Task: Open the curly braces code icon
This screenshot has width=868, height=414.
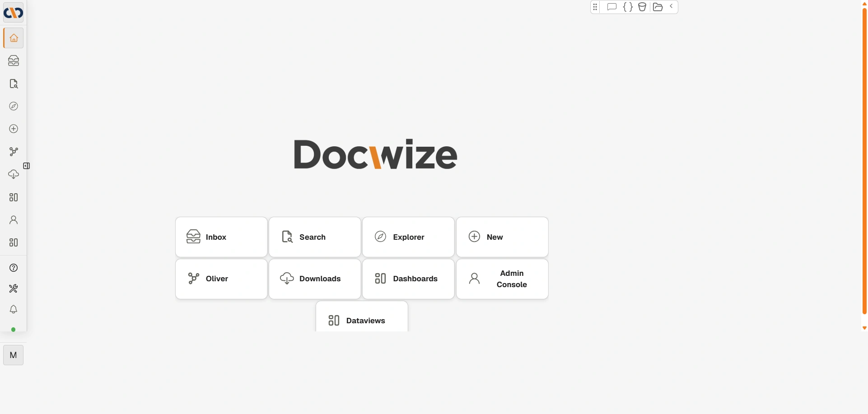Action: 628,7
